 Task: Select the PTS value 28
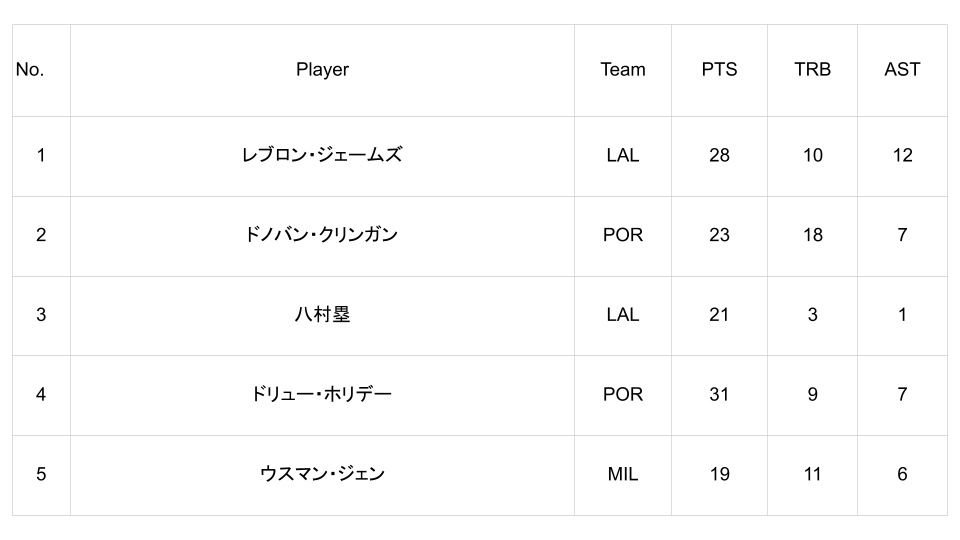[719, 155]
